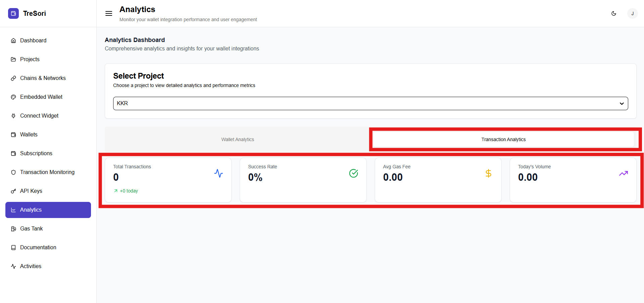
Task: Click the Total Transactions pulse icon
Action: pos(219,173)
